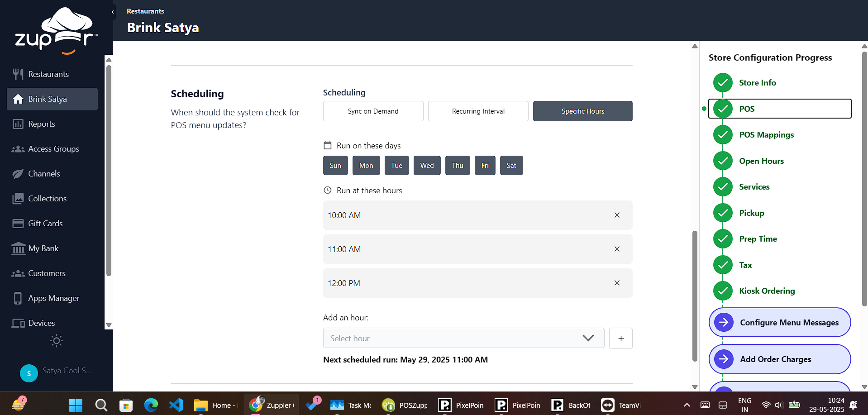Open Apps Manager
The image size is (868, 415).
point(52,298)
